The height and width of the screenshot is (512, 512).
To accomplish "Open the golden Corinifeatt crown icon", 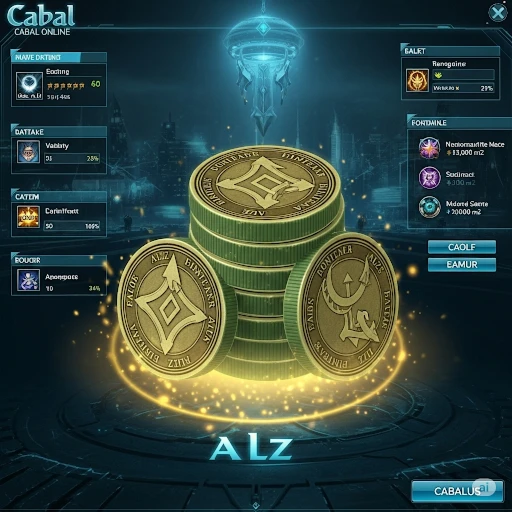I will (28, 217).
